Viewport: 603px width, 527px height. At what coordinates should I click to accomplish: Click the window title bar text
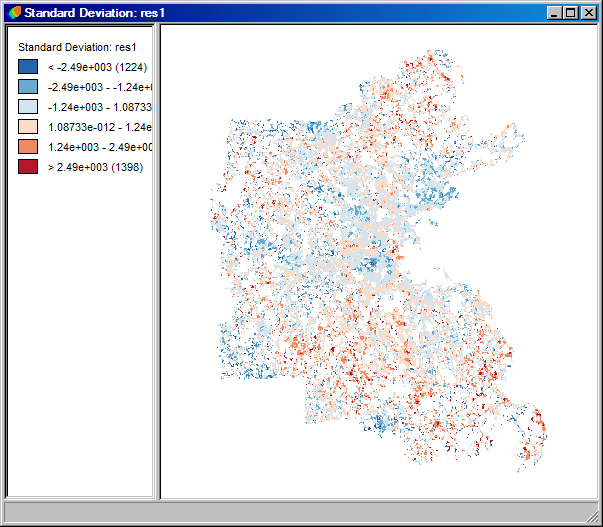click(95, 13)
